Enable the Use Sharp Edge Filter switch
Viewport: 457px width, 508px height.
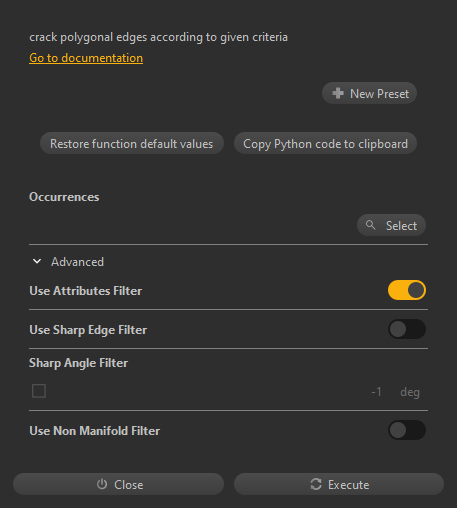tap(407, 329)
